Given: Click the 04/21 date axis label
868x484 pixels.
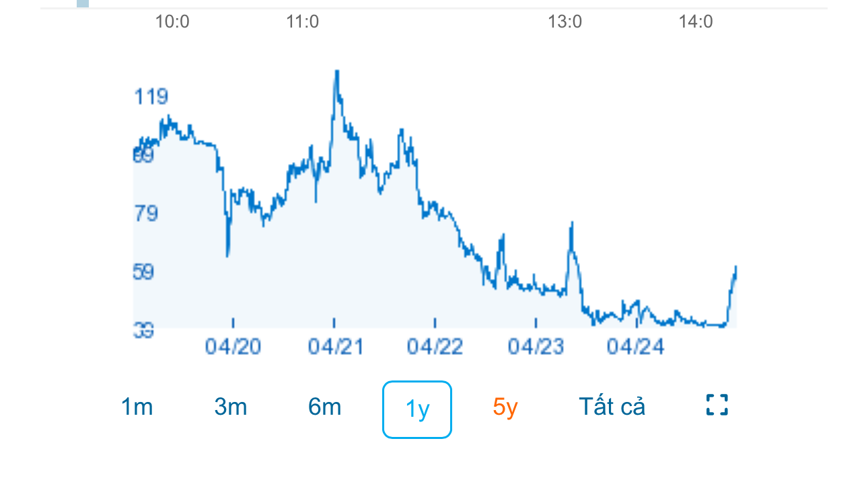Looking at the screenshot, I should [x=336, y=347].
